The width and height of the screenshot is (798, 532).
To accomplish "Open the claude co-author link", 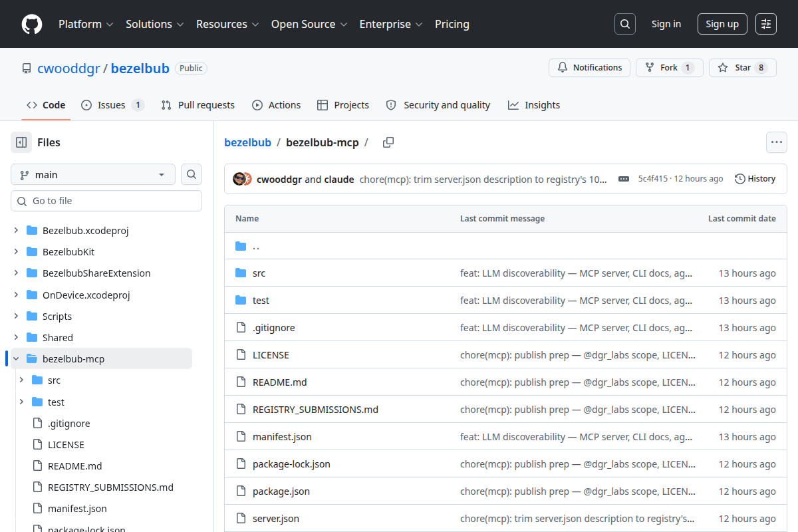I will tap(339, 179).
